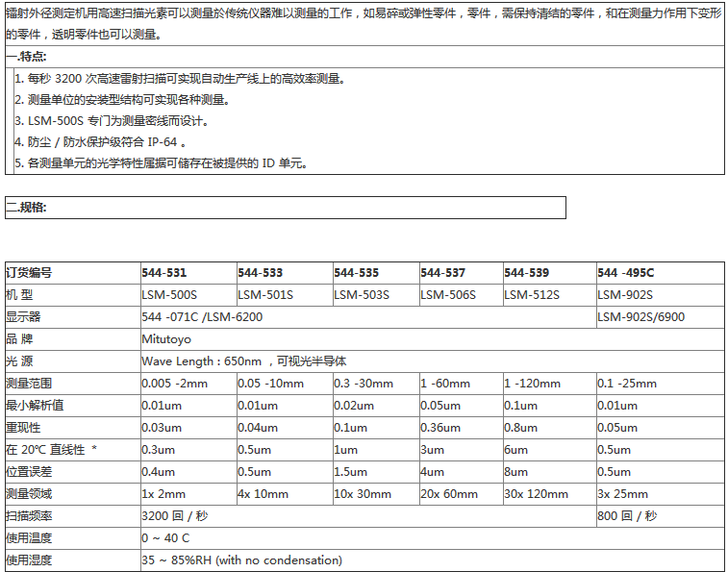Click the 二.规格 section heading box

27,207
